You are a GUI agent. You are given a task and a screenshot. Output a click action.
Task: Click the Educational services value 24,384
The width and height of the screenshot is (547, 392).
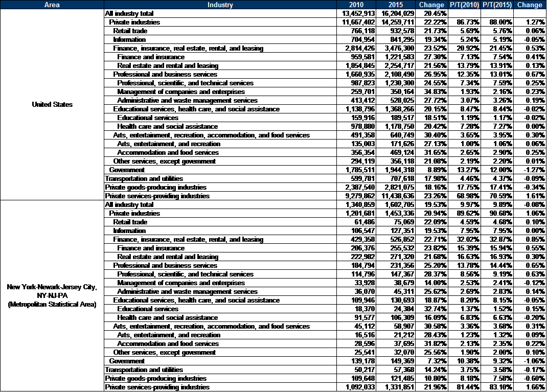(x=396, y=309)
